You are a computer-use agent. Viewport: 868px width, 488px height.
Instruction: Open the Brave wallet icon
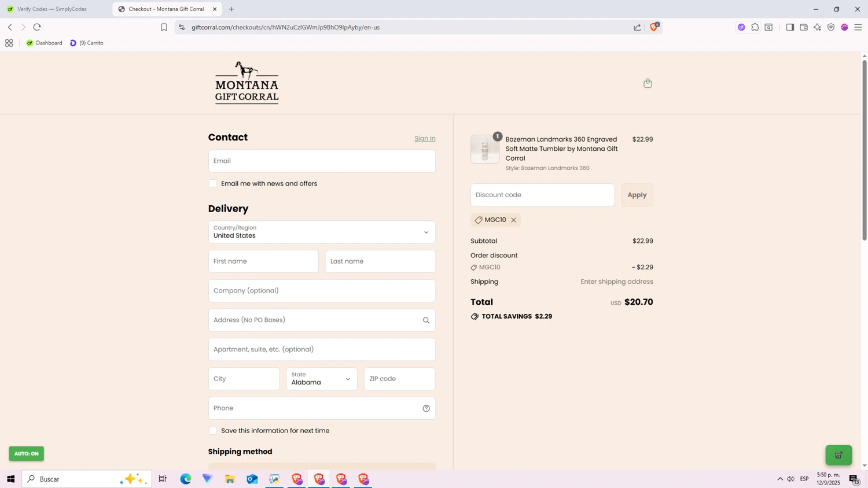point(804,27)
